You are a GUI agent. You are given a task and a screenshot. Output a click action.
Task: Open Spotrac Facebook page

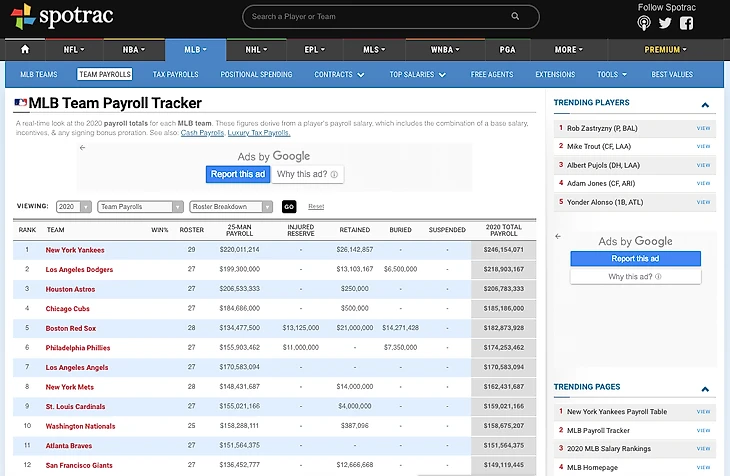(x=686, y=23)
